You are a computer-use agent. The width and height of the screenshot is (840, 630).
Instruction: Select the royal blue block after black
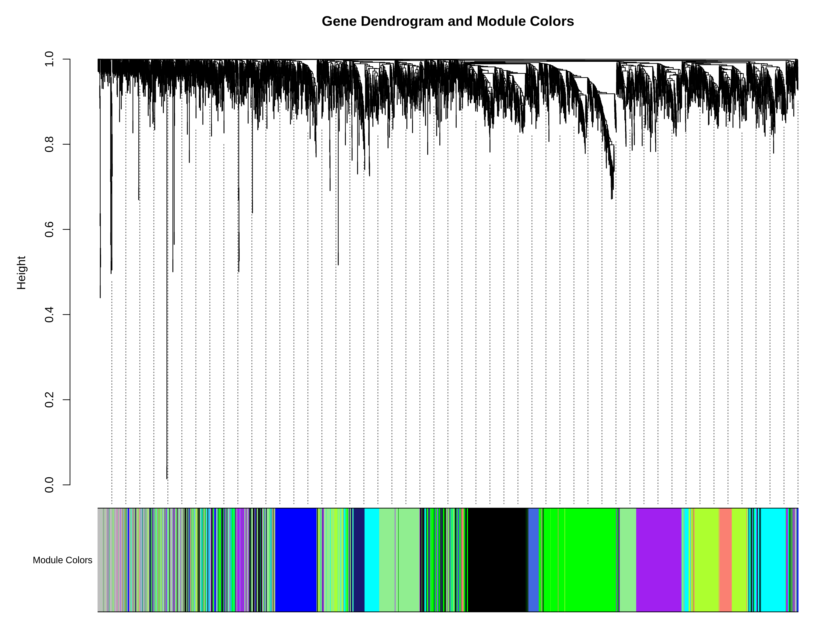534,560
